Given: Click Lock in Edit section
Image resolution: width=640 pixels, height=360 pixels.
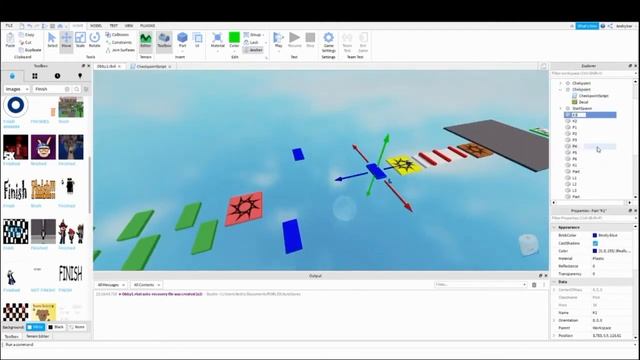Looking at the screenshot, I should click(251, 42).
